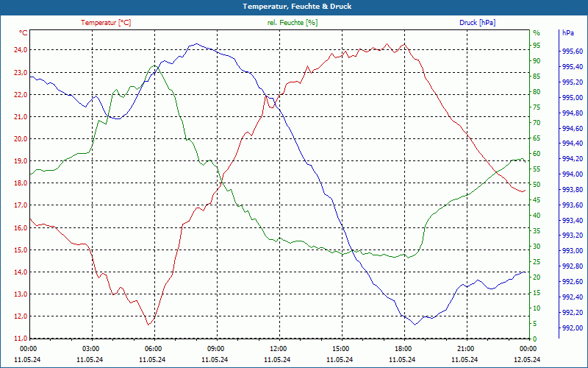Click the '12:00' time axis label

coord(278,348)
